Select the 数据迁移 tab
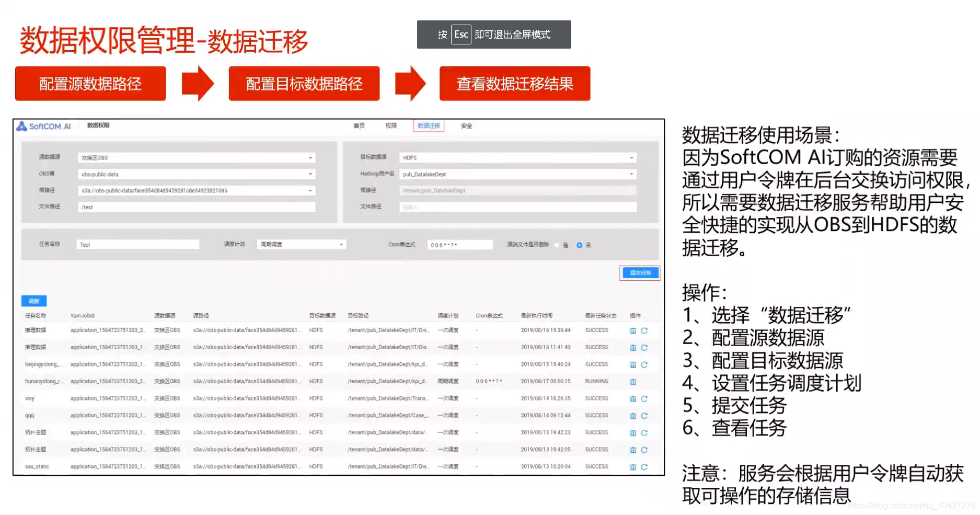 (429, 126)
